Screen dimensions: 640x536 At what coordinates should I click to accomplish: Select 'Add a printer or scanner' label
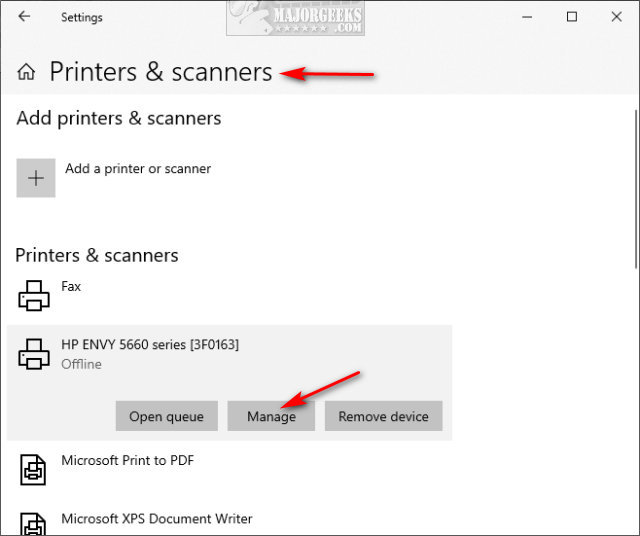pos(138,169)
